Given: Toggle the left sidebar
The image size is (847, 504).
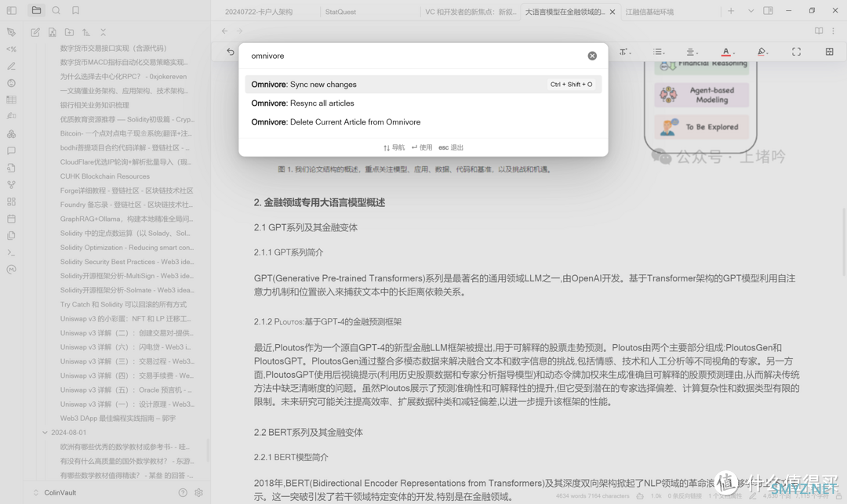Looking at the screenshot, I should (11, 11).
